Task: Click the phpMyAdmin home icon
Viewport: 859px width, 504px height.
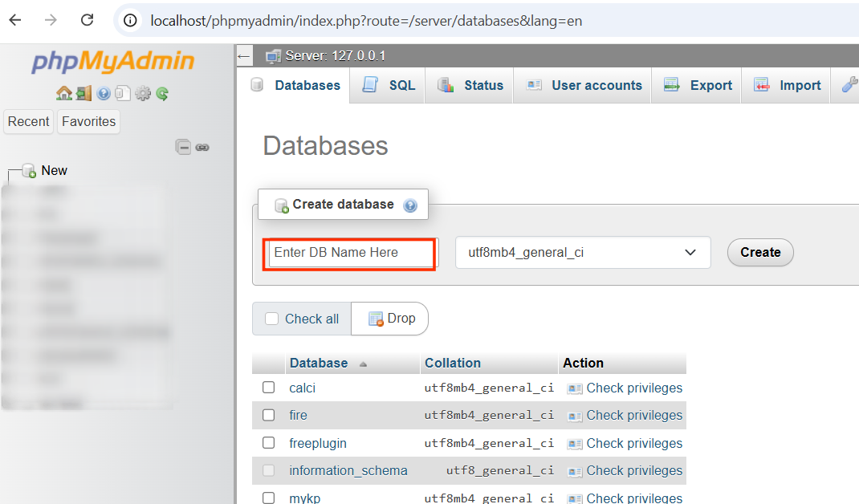Action: click(63, 93)
